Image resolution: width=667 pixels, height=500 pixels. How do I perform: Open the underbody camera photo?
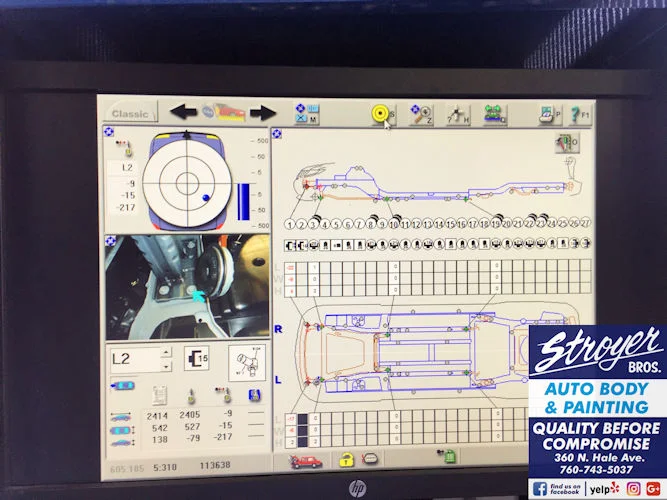(x=187, y=287)
